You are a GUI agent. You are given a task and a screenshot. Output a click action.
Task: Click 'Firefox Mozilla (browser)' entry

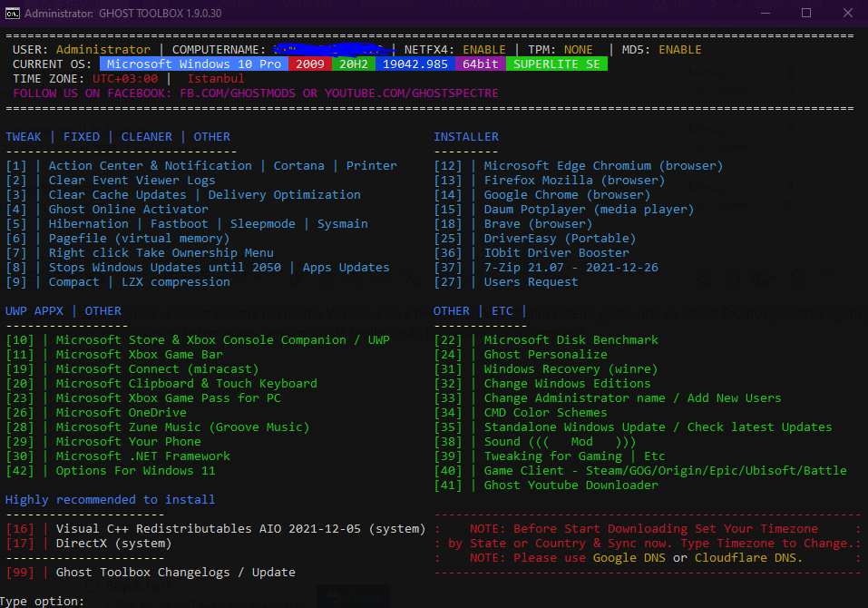[x=574, y=180]
